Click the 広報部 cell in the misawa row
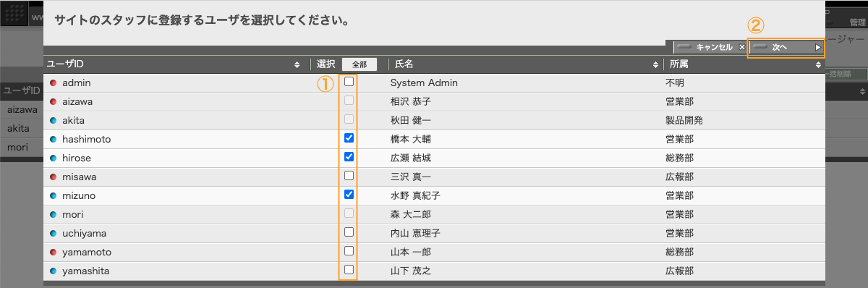 coord(680,177)
